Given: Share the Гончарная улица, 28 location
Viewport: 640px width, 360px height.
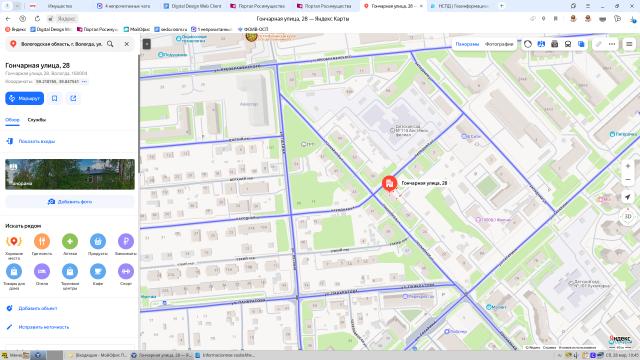Looking at the screenshot, I should click(x=73, y=98).
